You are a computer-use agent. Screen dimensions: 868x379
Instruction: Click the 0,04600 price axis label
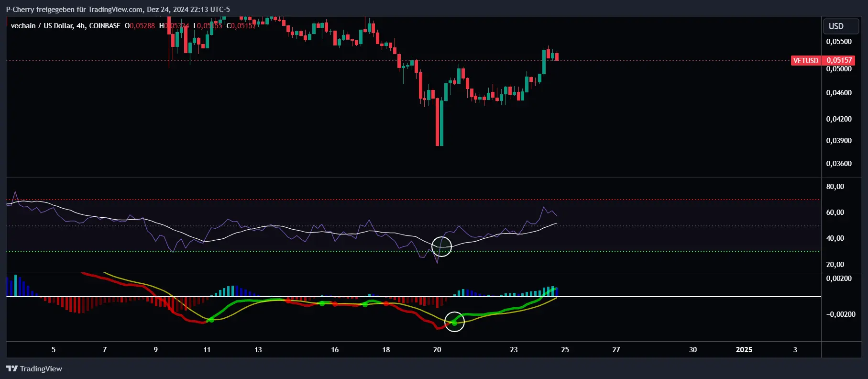[x=839, y=93]
